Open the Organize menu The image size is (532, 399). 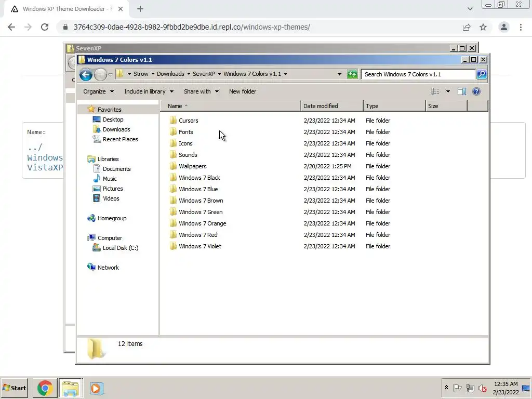(98, 91)
